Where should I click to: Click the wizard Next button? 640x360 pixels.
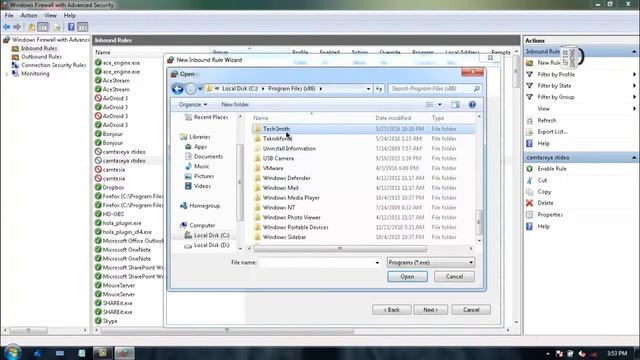430,310
